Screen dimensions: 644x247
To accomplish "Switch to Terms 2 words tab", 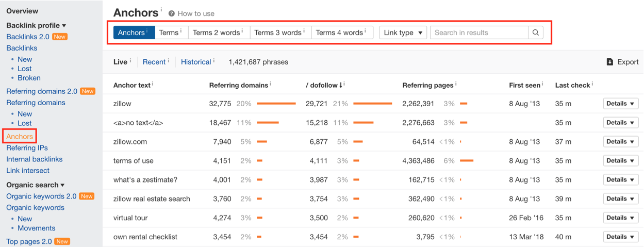I will (219, 32).
